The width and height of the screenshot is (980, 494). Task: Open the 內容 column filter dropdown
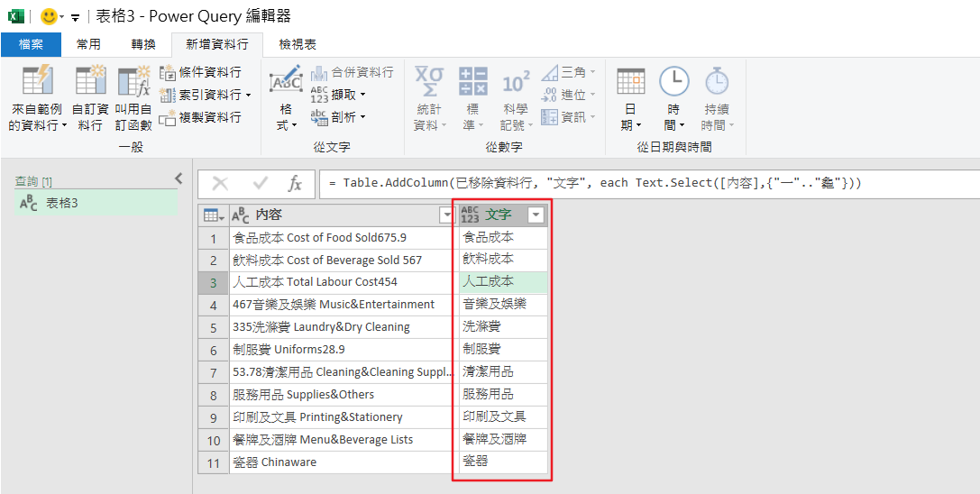pyautogui.click(x=447, y=215)
